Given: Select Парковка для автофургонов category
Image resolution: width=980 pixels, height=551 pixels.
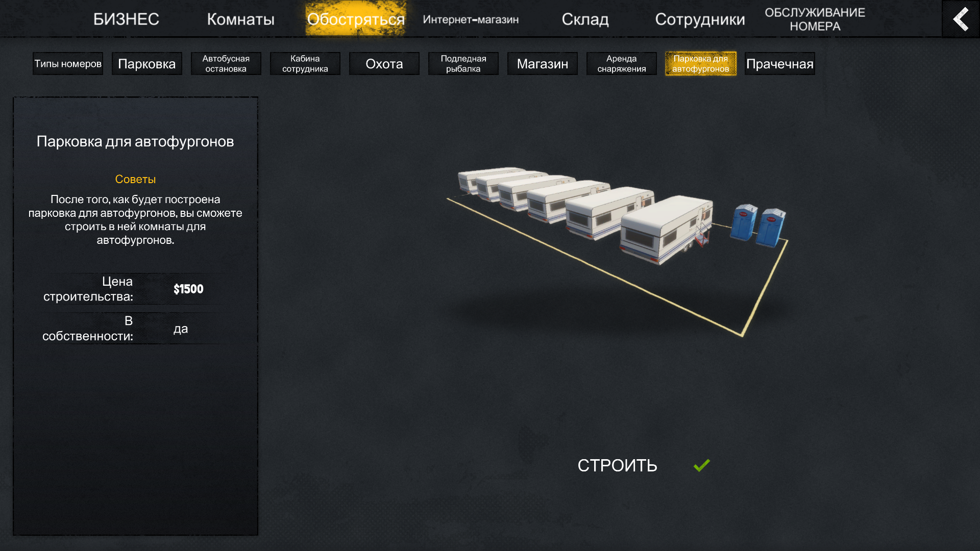Looking at the screenshot, I should 701,64.
